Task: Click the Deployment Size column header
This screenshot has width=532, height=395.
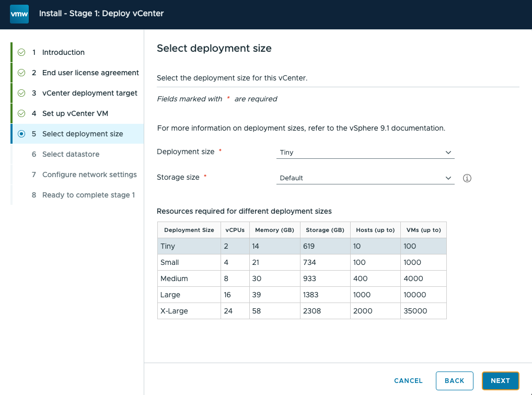Action: (x=189, y=230)
